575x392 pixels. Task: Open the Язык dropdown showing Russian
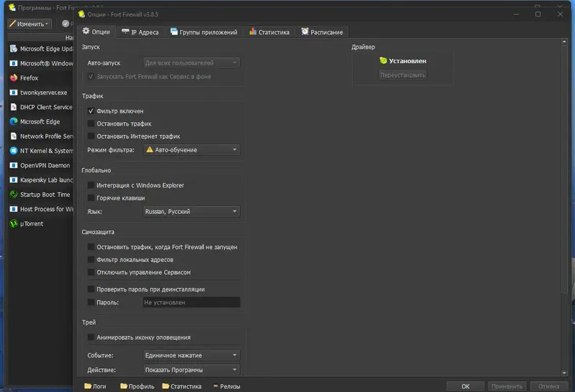click(x=191, y=211)
